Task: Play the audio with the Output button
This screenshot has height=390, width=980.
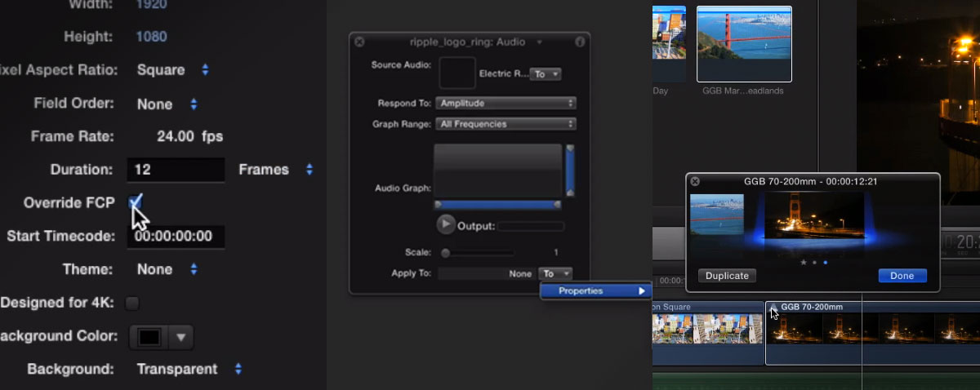Action: coord(445,224)
